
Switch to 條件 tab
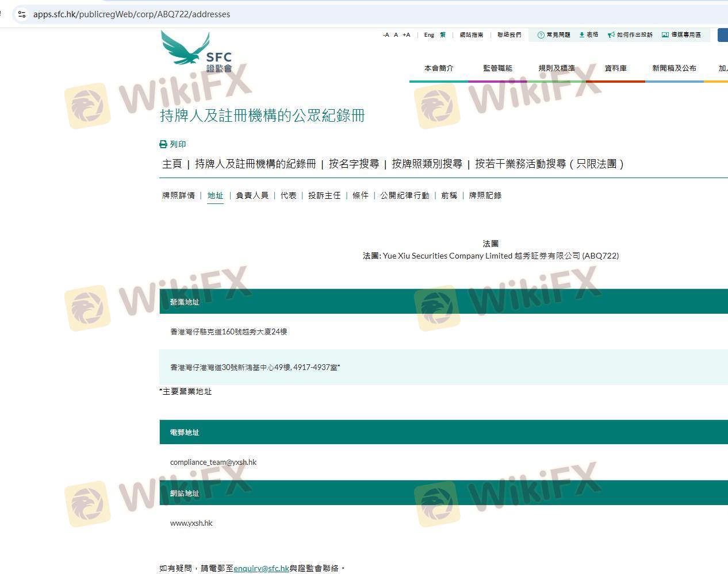[361, 195]
